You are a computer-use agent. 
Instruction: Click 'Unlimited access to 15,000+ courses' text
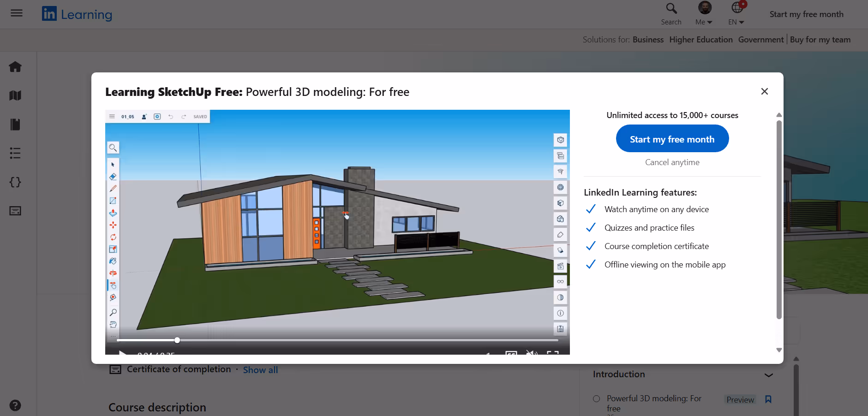[x=672, y=115]
